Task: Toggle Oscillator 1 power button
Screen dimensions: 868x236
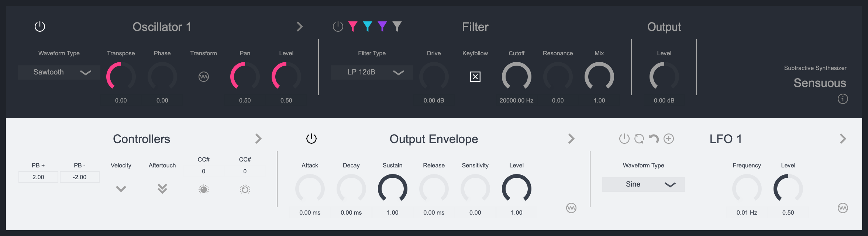Action: pos(40,27)
